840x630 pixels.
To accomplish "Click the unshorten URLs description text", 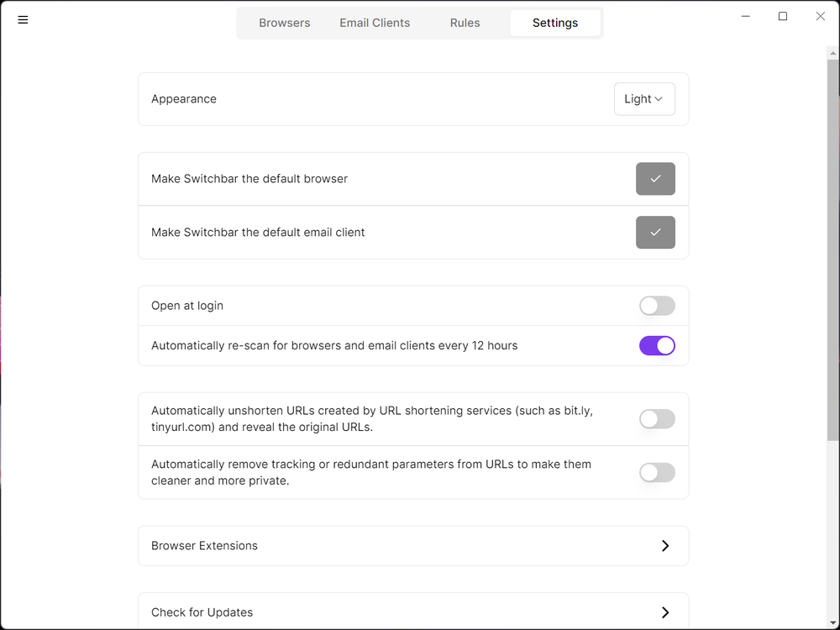I will pos(372,419).
